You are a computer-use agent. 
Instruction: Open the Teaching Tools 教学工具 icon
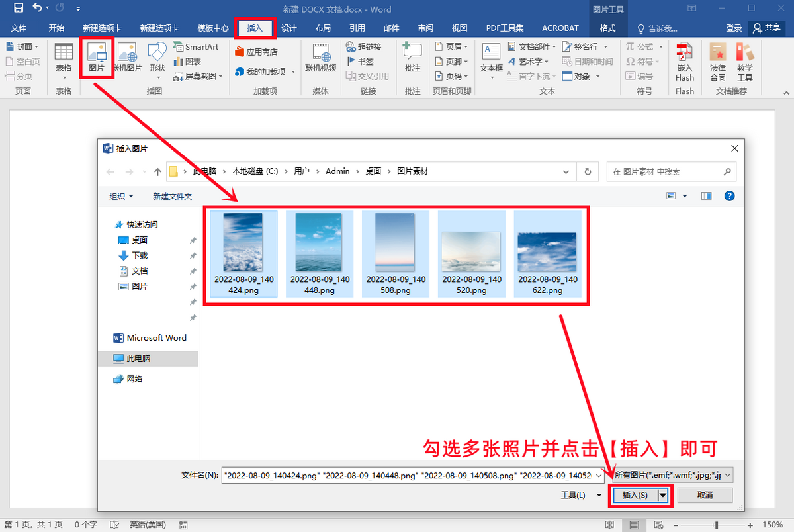point(745,62)
